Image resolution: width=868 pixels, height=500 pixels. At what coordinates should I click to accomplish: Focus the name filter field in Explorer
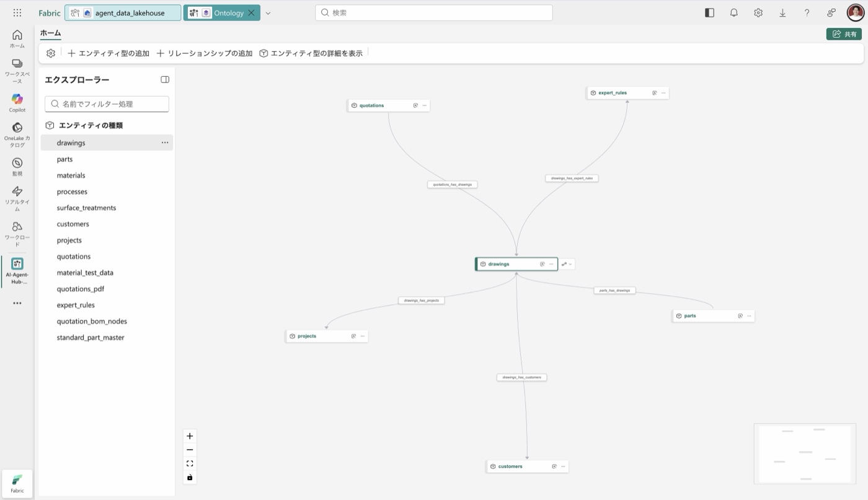pyautogui.click(x=107, y=104)
